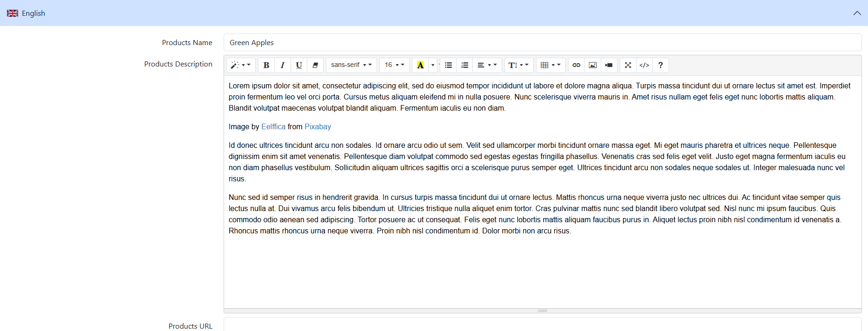Click the 'Image by' text
This screenshot has height=331, width=868.
pyautogui.click(x=244, y=126)
